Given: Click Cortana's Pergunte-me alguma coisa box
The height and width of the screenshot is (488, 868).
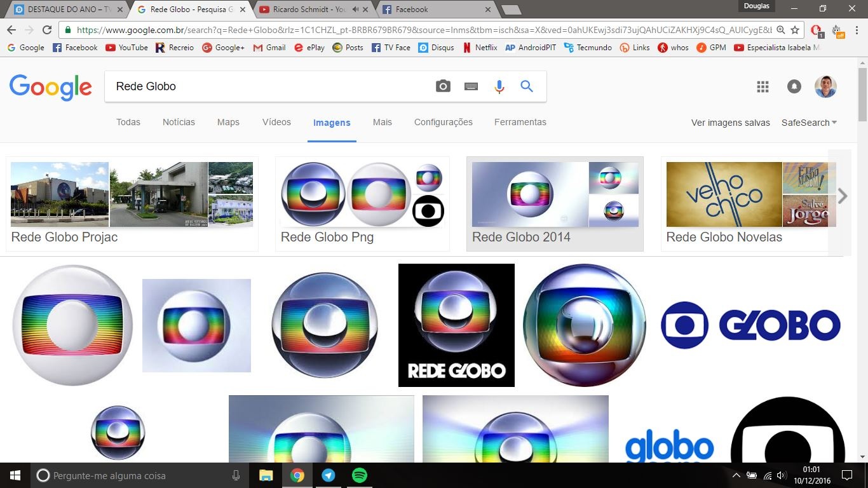Looking at the screenshot, I should [x=140, y=475].
